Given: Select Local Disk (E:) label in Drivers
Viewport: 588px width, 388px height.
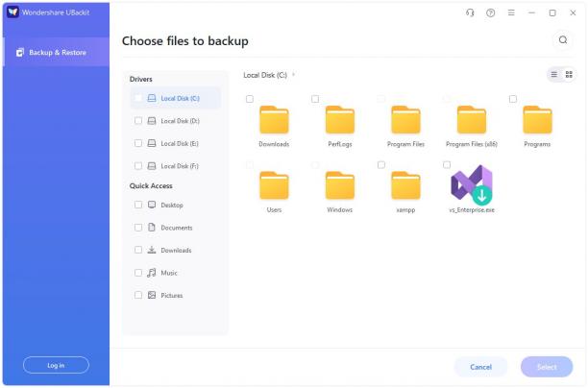Looking at the screenshot, I should 180,143.
